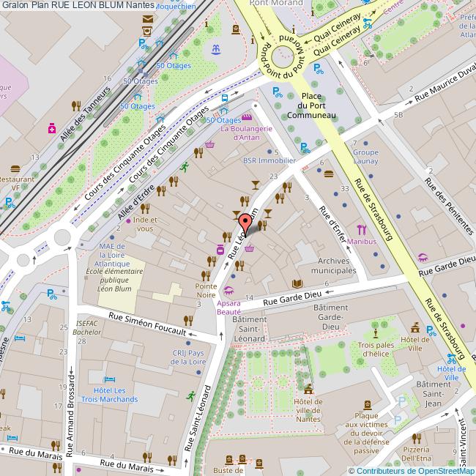Click the BSR Immobilier label
Image resolution: width=476 pixels, height=476 pixels.
click(268, 160)
